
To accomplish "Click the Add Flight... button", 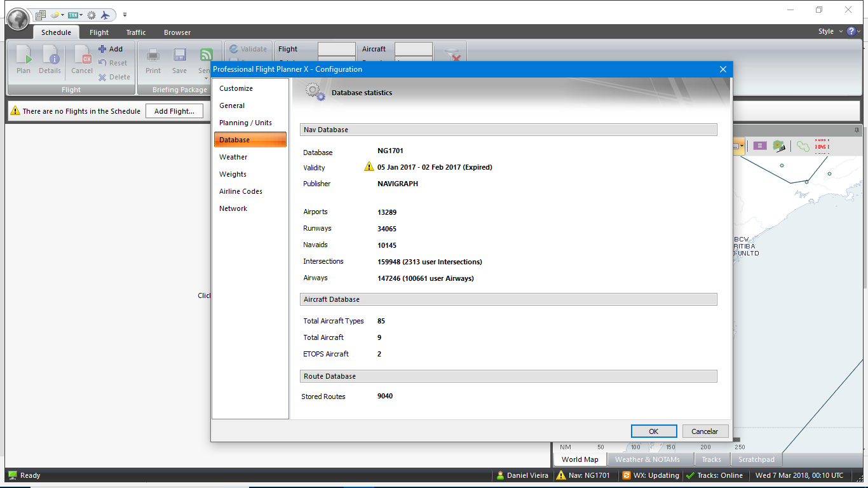I will pos(175,111).
